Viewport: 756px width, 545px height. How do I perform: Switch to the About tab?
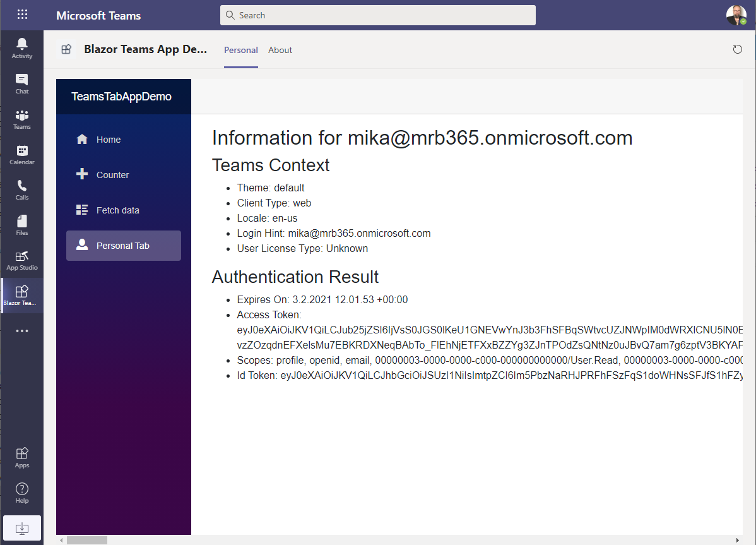pyautogui.click(x=280, y=50)
